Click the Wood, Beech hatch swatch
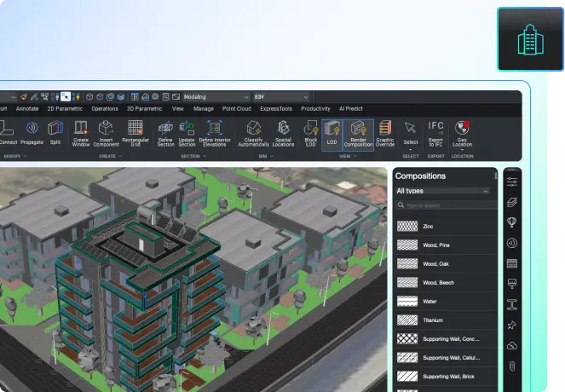This screenshot has width=565, height=392. 407,282
